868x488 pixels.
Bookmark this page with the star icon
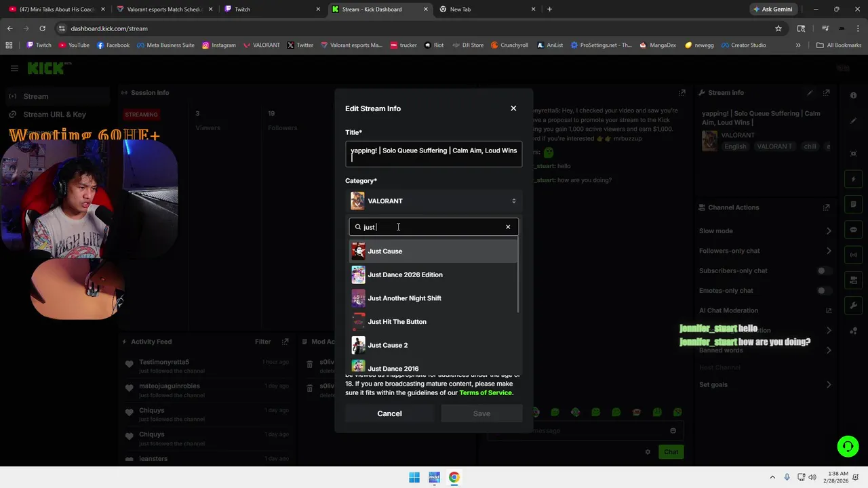[x=778, y=28]
